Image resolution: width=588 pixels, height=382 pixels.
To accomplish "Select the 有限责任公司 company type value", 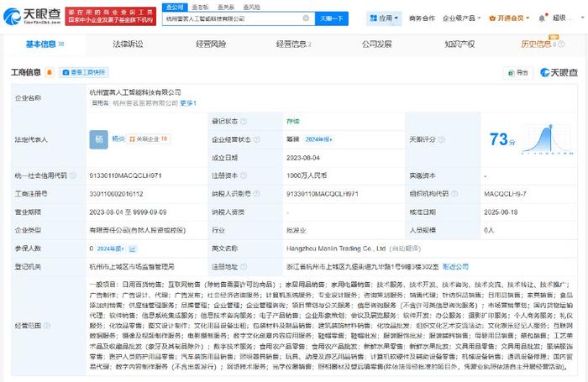I will pos(137,230).
